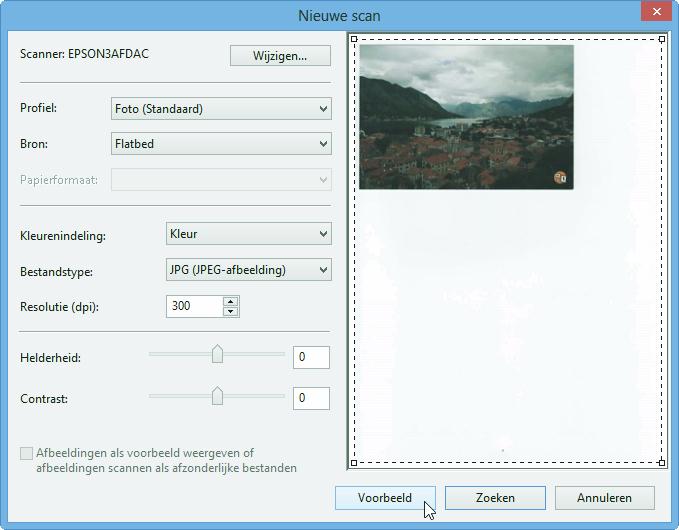Click the scanner name EPSON3AFDAC text
Image resolution: width=679 pixels, height=530 pixels.
108,54
